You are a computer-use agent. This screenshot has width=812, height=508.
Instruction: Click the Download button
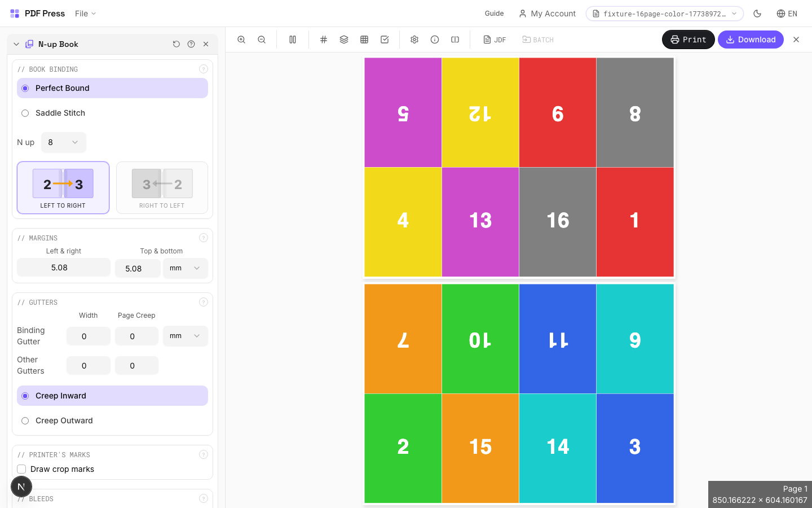click(750, 40)
